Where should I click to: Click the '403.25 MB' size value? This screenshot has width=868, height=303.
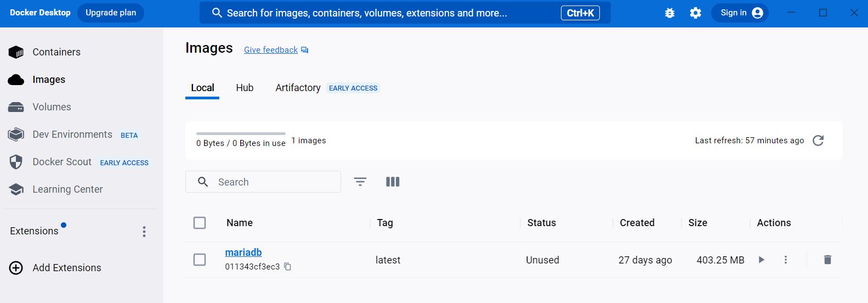coord(721,260)
